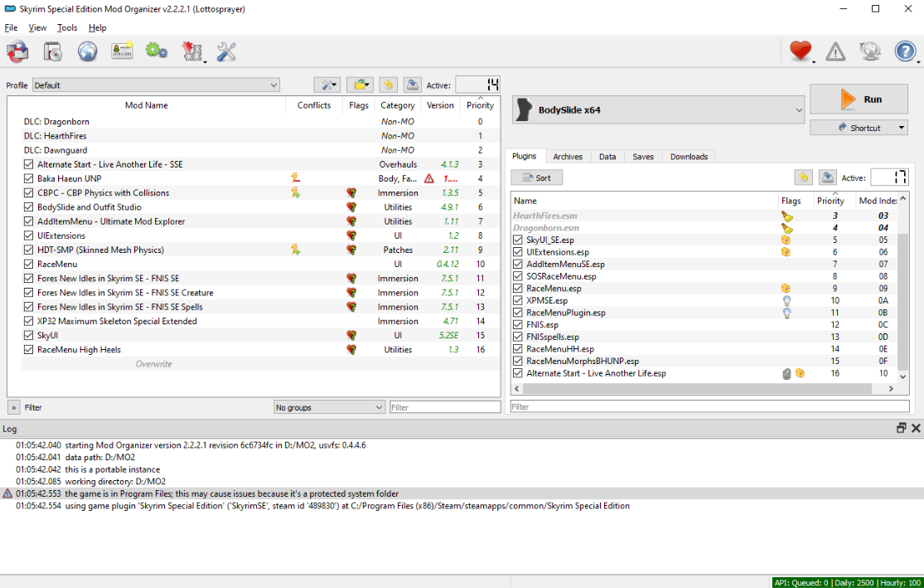Click the HearthFires.esm broom flag icon

pyautogui.click(x=786, y=216)
